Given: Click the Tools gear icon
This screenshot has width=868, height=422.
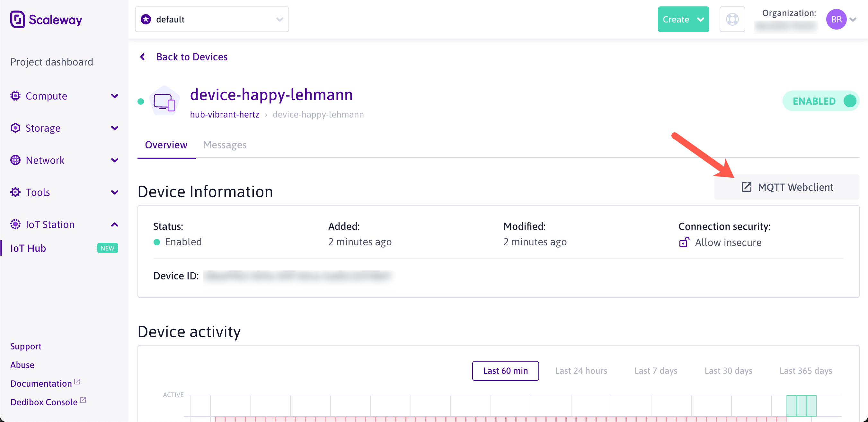Looking at the screenshot, I should point(15,192).
